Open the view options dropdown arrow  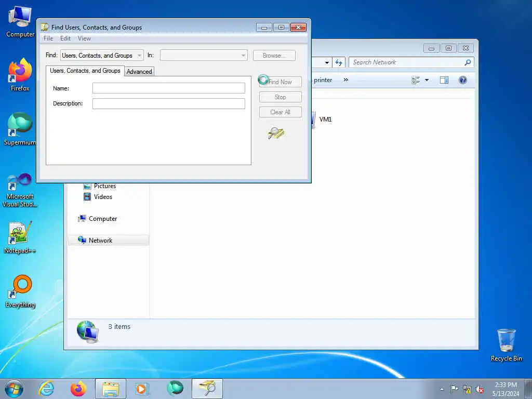point(427,80)
